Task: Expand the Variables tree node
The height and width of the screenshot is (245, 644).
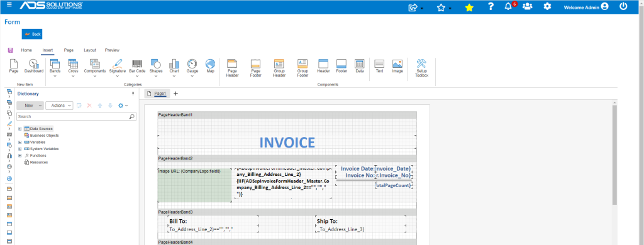Action: coord(19,143)
